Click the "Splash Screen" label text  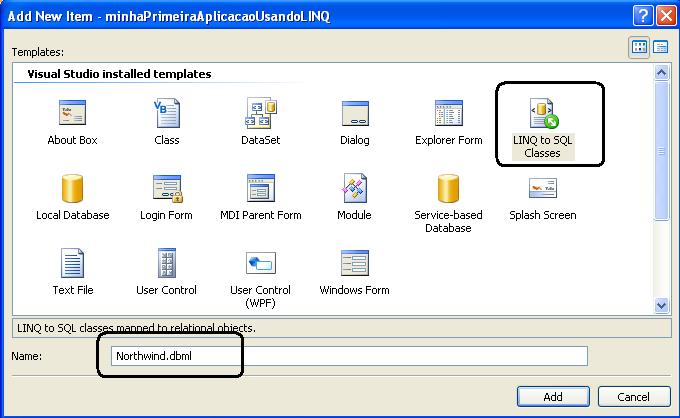pyautogui.click(x=543, y=215)
